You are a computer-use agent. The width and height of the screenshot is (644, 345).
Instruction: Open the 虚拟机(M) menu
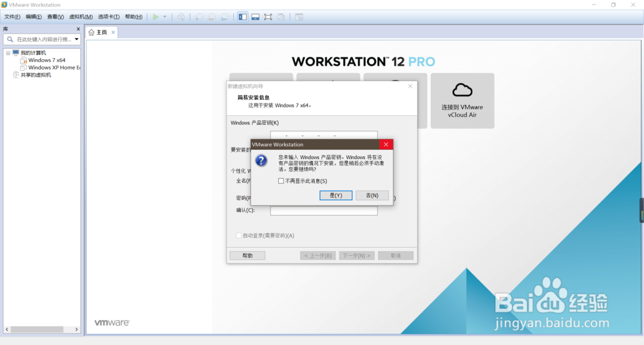click(81, 17)
